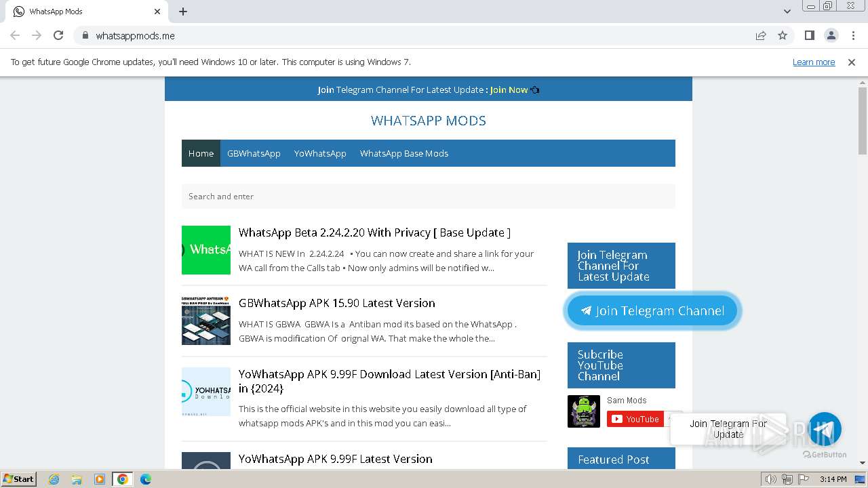Reload the page with the refresh icon

coord(58,35)
